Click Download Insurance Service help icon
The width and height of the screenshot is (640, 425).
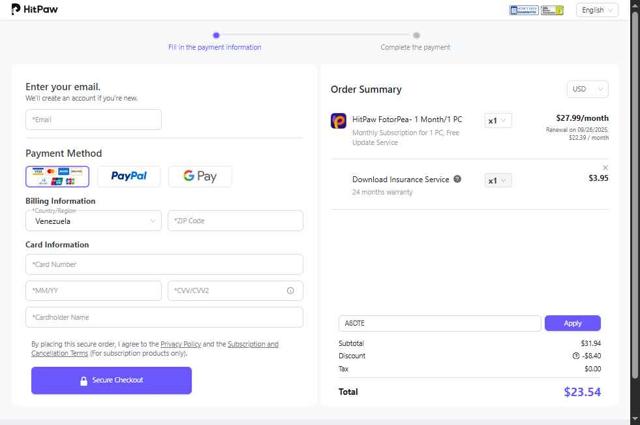(x=457, y=179)
